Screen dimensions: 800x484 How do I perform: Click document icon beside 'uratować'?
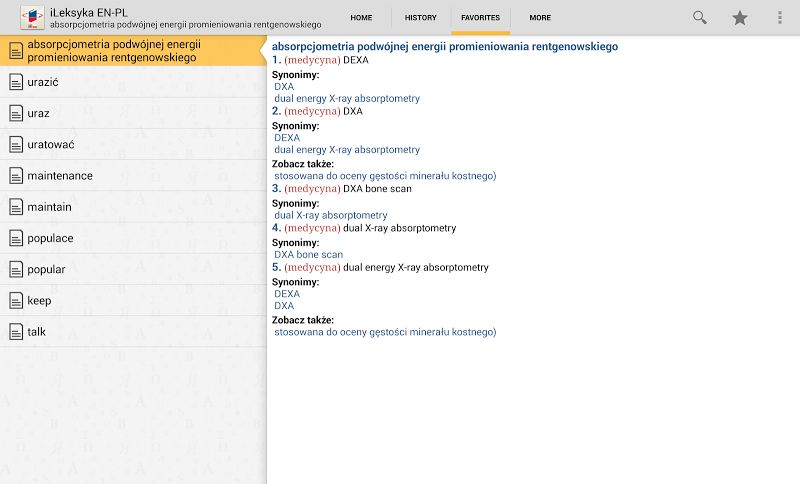tap(15, 145)
